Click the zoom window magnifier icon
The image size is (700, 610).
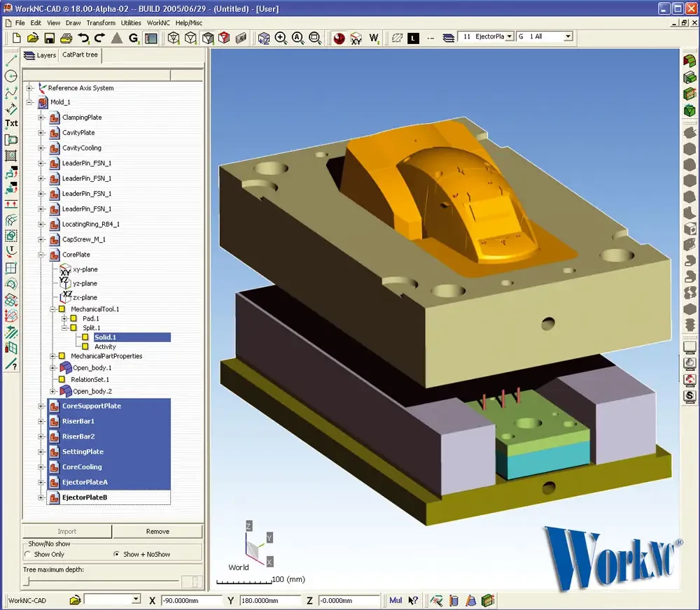point(315,38)
